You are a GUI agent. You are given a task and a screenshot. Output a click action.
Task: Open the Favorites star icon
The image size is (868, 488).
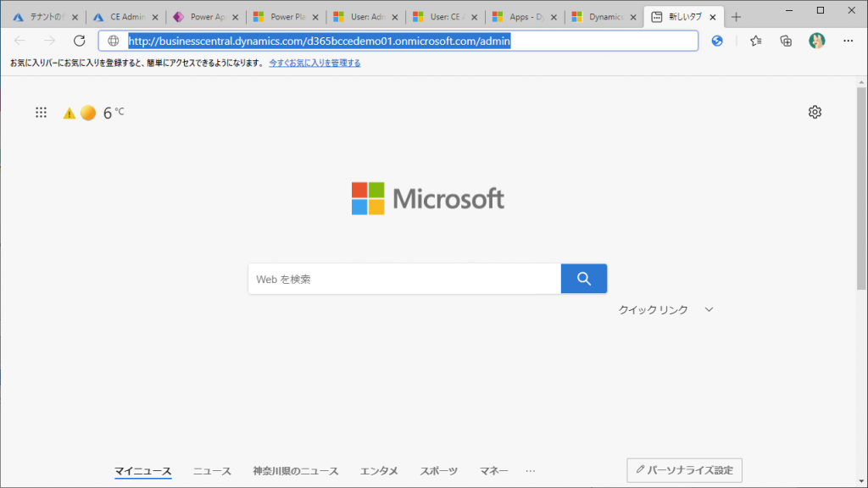coord(755,41)
